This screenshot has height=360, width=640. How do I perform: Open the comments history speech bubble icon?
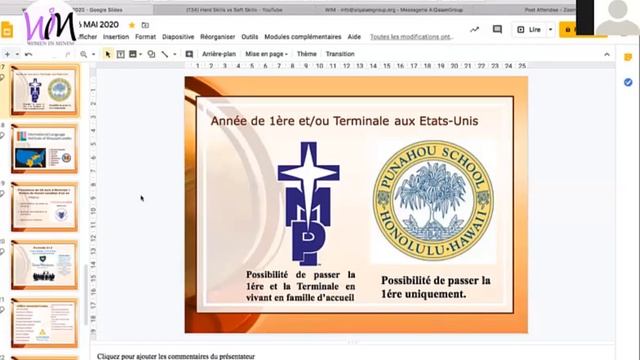coord(497,29)
